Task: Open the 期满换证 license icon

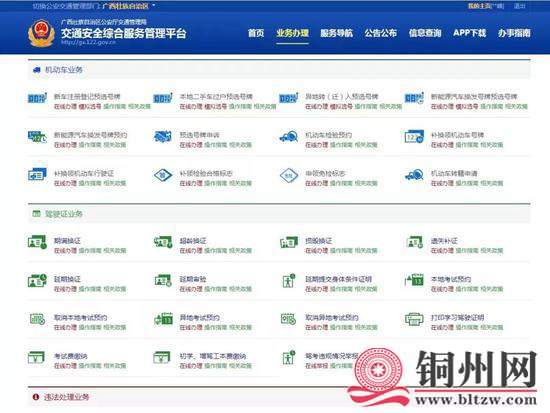Action: pos(38,242)
